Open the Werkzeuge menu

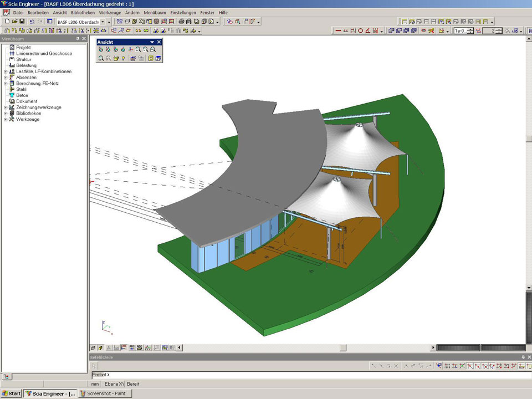point(110,12)
